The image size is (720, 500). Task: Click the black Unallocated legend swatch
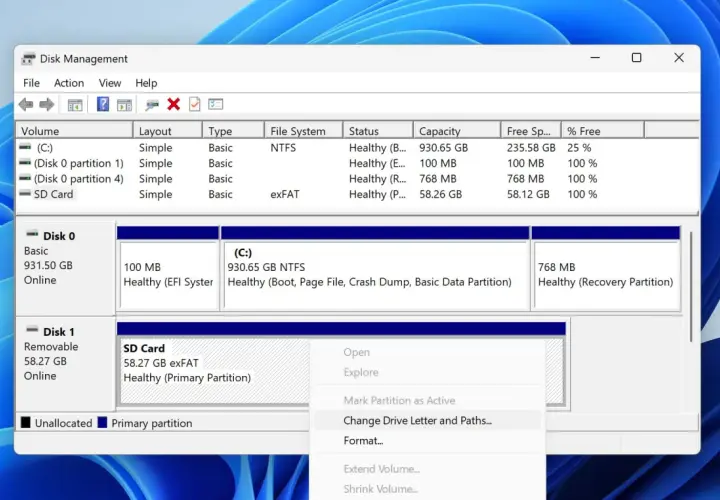click(26, 422)
